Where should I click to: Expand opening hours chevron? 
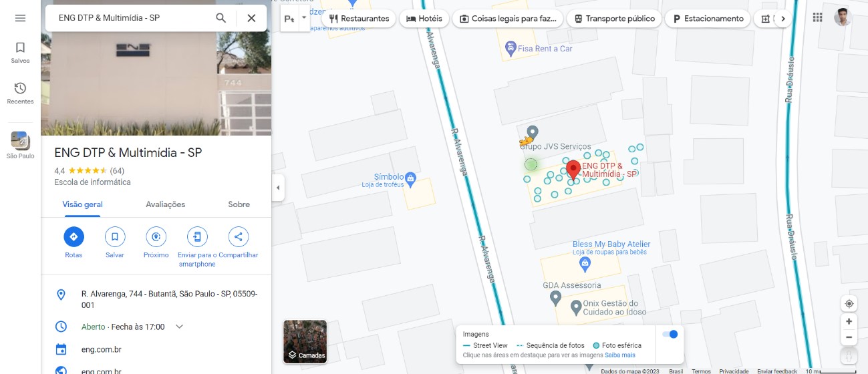coord(179,327)
